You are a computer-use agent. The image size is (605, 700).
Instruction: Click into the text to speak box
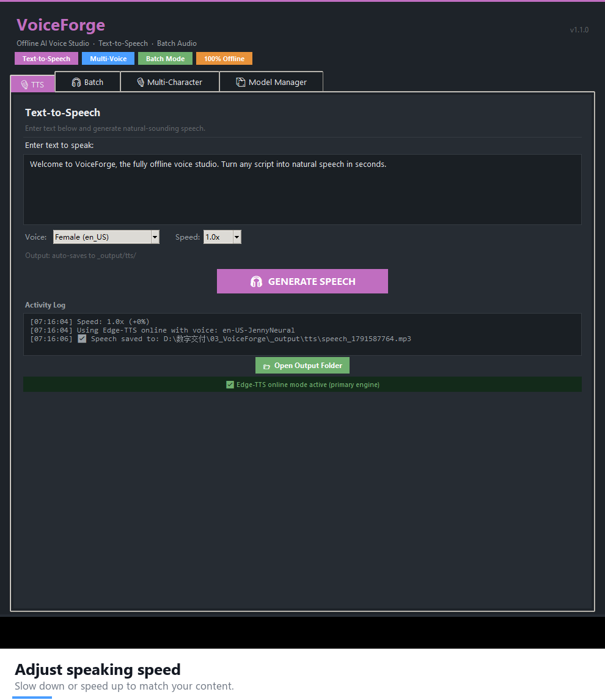click(302, 190)
